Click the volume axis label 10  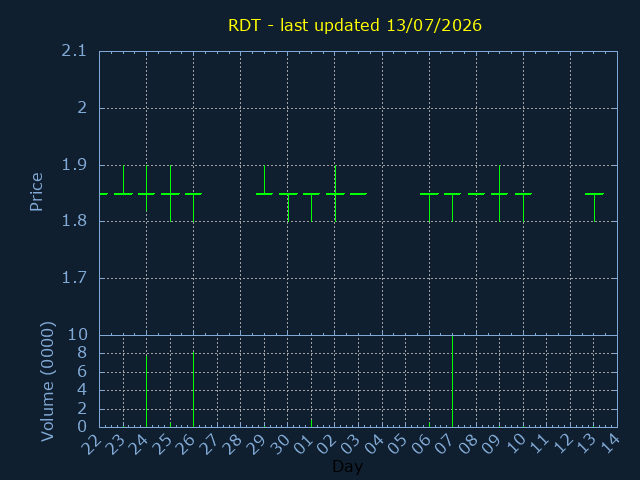coord(78,335)
